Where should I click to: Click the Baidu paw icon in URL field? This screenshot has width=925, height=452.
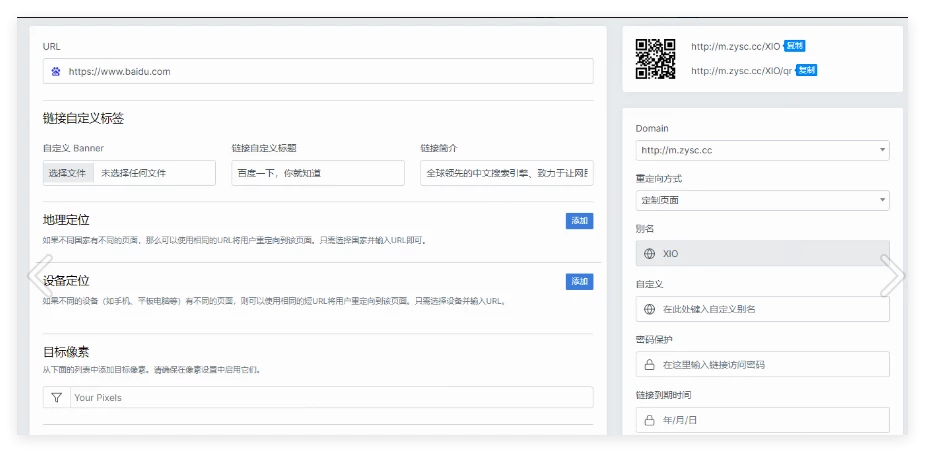[56, 71]
